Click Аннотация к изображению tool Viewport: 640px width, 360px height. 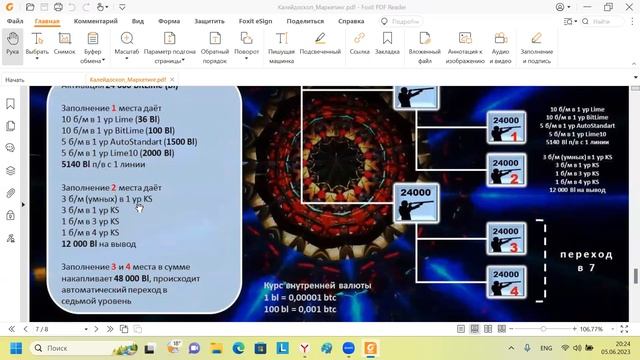pos(465,47)
